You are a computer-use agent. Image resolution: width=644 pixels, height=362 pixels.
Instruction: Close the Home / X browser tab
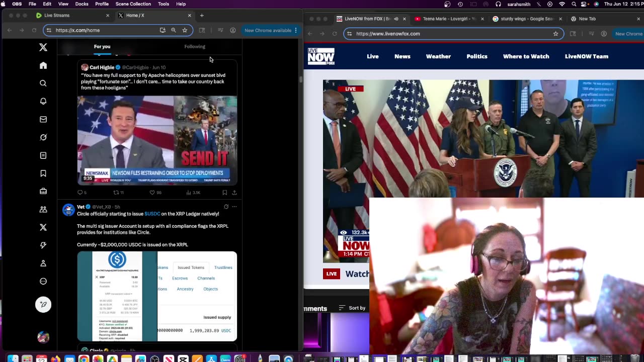(x=190, y=16)
